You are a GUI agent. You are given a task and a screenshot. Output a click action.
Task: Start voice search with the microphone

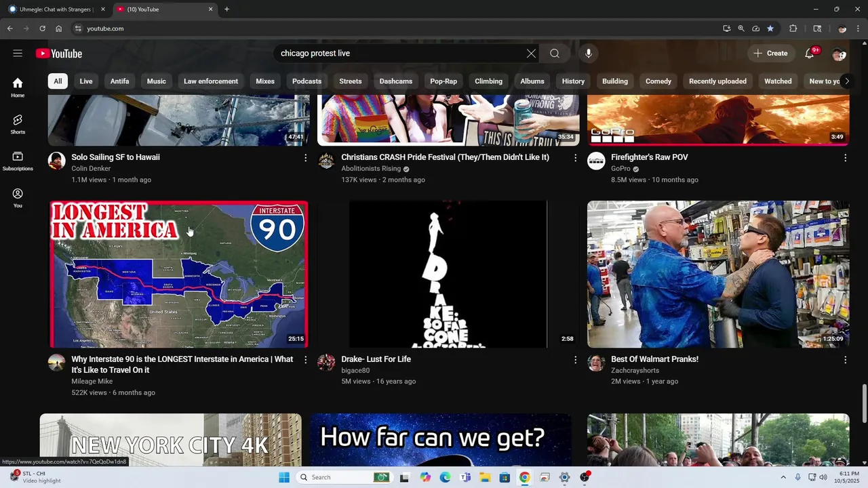pos(588,54)
